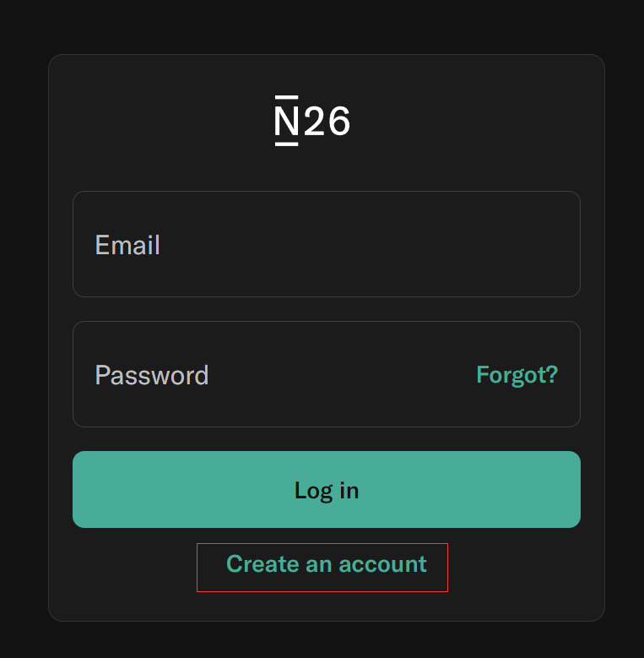Screen dimensions: 644x658
Task: Submit the login form with Log in
Action: click(x=326, y=490)
